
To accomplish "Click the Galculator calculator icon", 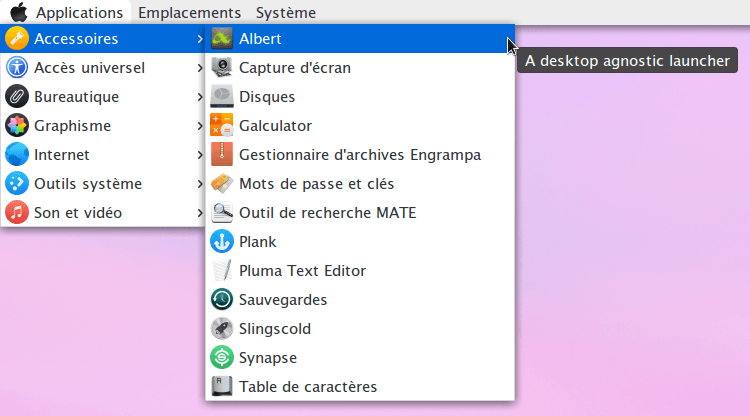I will pyautogui.click(x=222, y=126).
